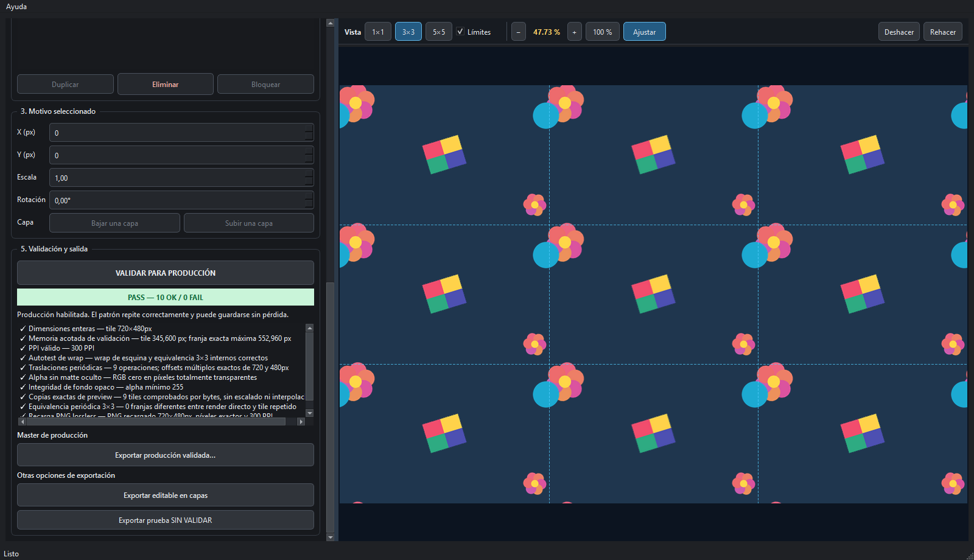Zoom out with the minus button
Image resolution: width=974 pixels, height=560 pixels.
[519, 32]
